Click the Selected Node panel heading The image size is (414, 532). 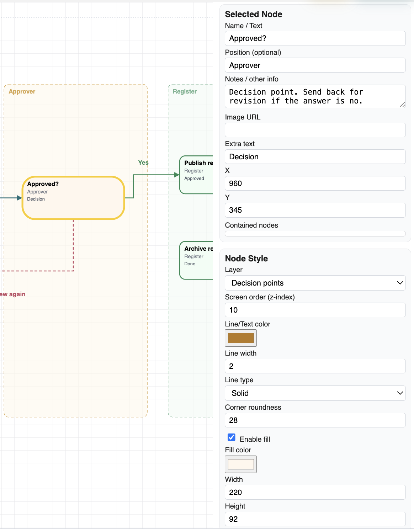coord(254,14)
